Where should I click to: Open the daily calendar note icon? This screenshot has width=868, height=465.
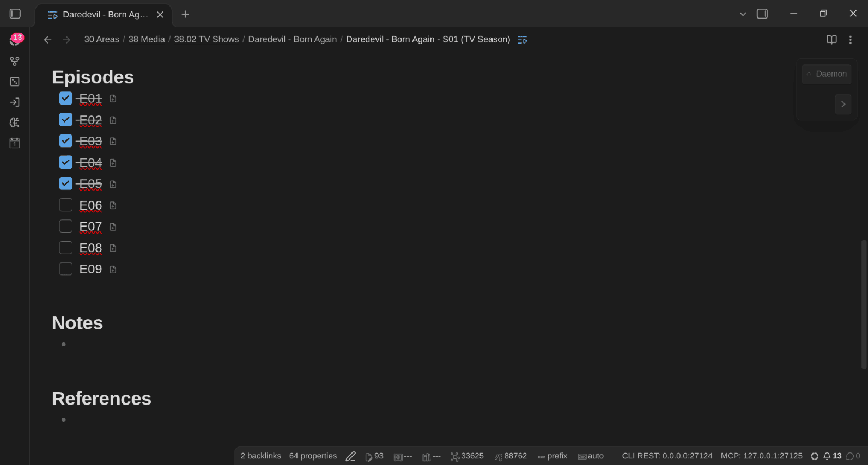(15, 143)
